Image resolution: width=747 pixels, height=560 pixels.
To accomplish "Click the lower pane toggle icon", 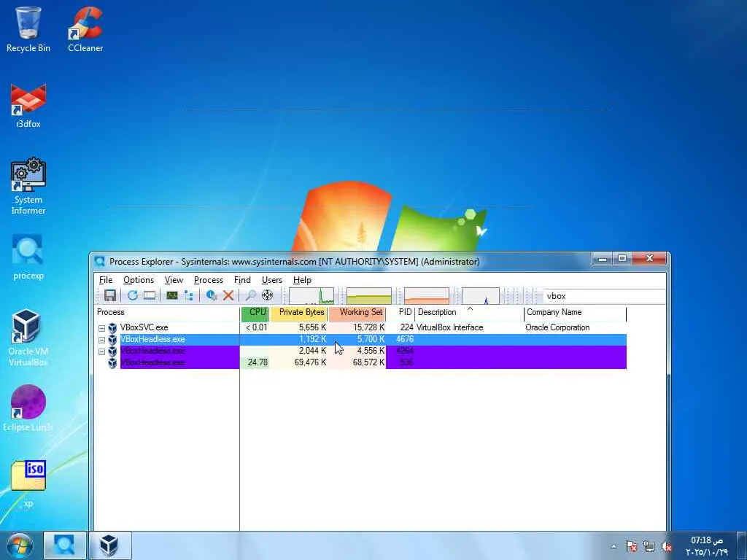I will (150, 296).
